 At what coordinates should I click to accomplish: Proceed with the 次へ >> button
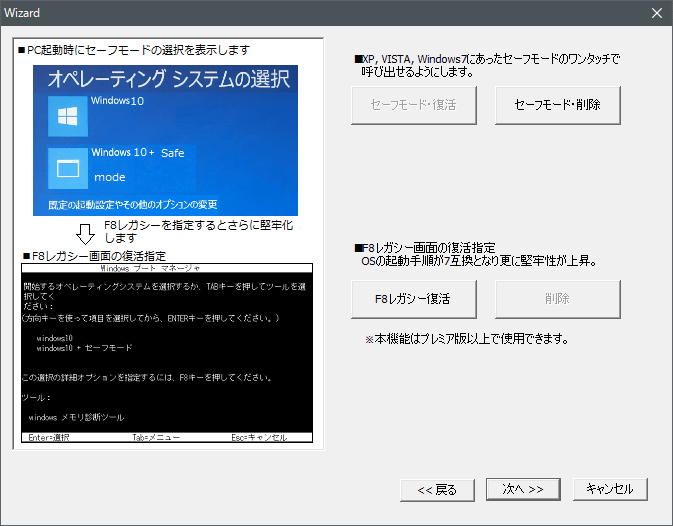point(523,489)
